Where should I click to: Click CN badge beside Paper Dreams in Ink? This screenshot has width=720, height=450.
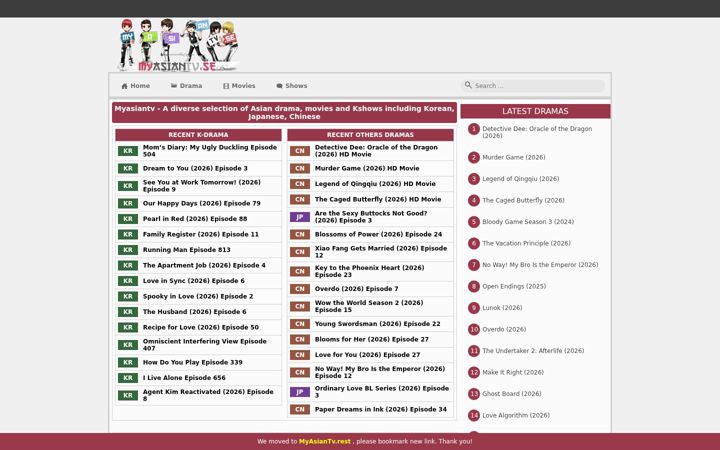tap(300, 410)
